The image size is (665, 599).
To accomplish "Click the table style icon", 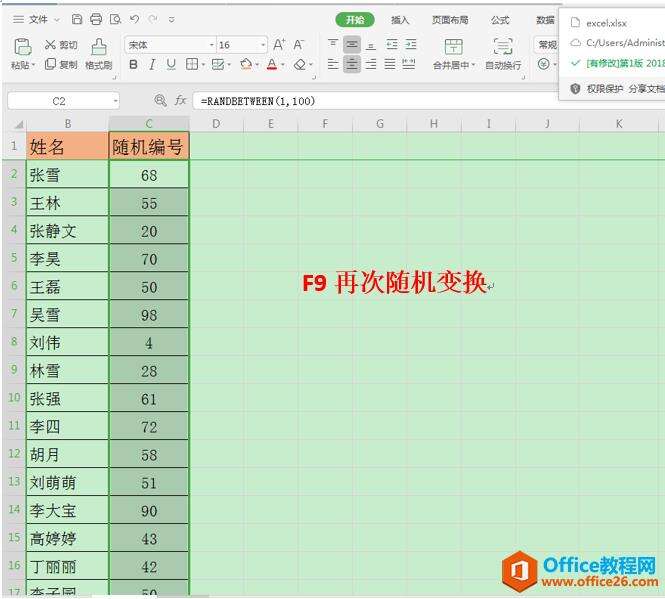I will (x=218, y=64).
